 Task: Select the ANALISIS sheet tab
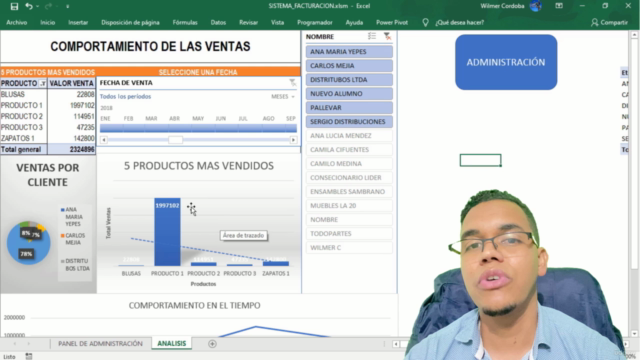pyautogui.click(x=171, y=344)
